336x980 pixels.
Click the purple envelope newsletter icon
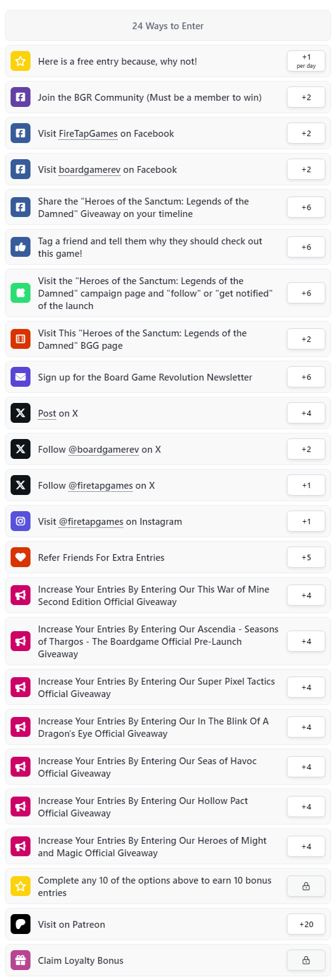coord(21,377)
